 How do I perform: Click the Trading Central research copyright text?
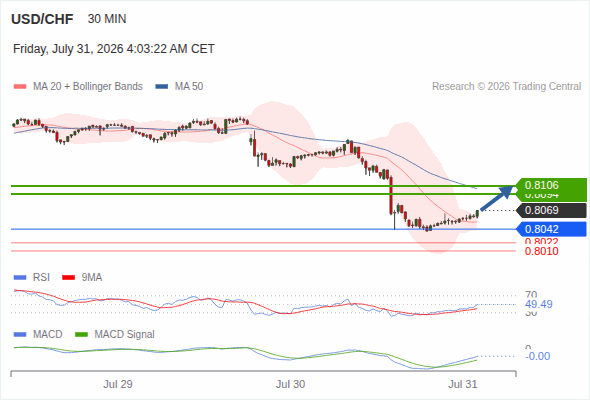506,87
